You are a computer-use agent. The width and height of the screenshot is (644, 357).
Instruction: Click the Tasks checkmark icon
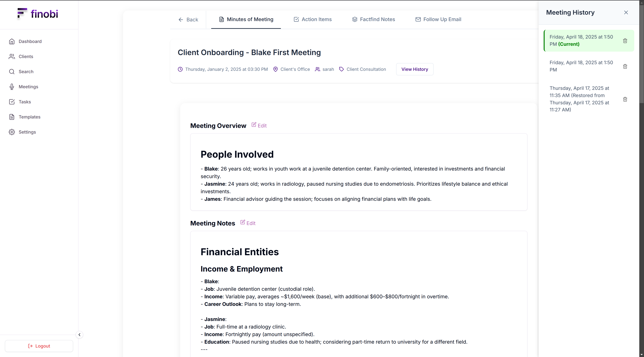click(12, 102)
